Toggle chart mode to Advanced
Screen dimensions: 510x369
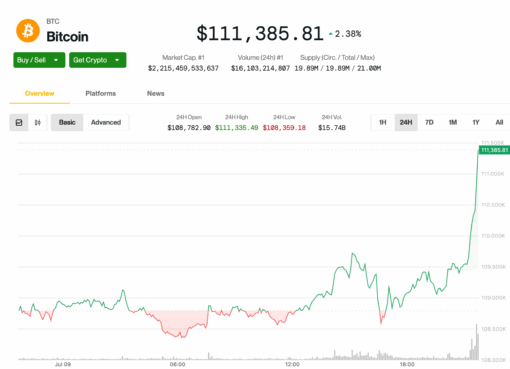click(106, 122)
